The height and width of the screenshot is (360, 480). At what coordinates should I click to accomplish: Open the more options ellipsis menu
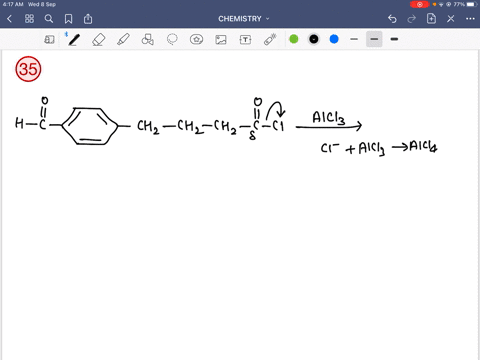point(470,19)
